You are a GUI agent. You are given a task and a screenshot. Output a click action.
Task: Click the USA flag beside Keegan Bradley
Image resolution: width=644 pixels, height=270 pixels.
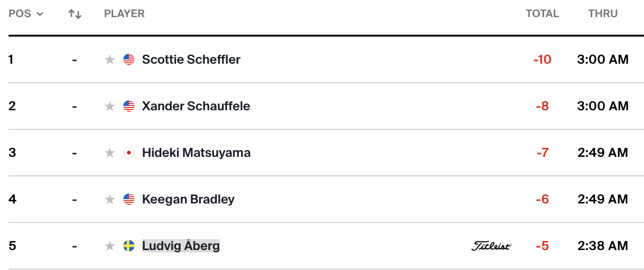[x=129, y=199]
